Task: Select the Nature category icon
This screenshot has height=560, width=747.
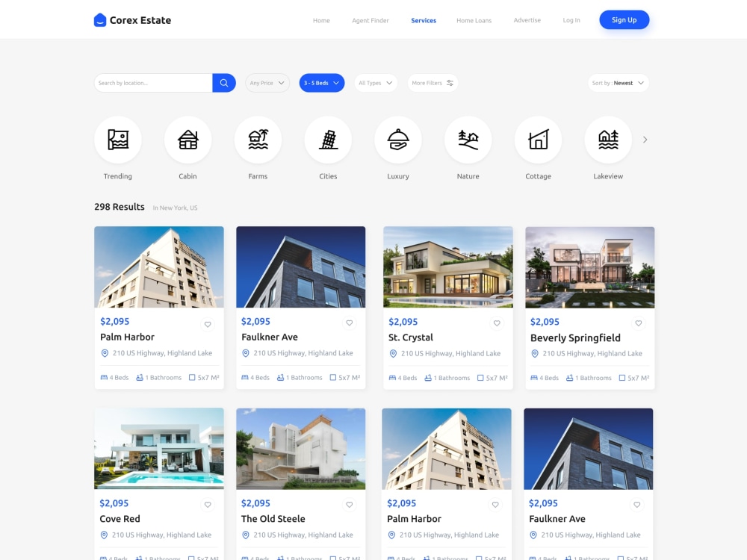Action: pos(468,140)
